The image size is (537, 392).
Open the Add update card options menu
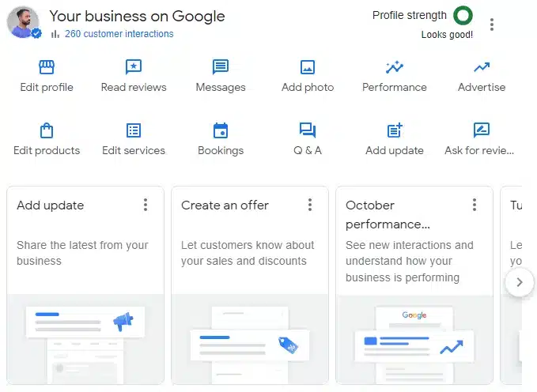(x=146, y=205)
